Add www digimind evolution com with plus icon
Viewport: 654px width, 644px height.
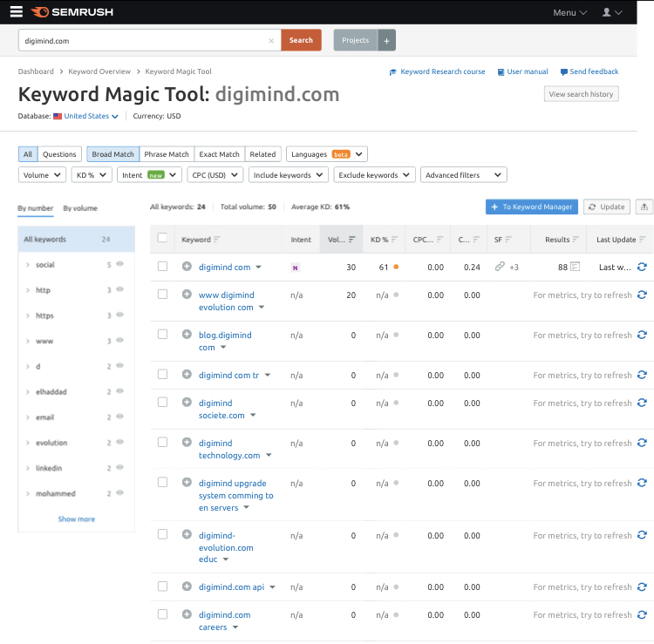(x=187, y=295)
